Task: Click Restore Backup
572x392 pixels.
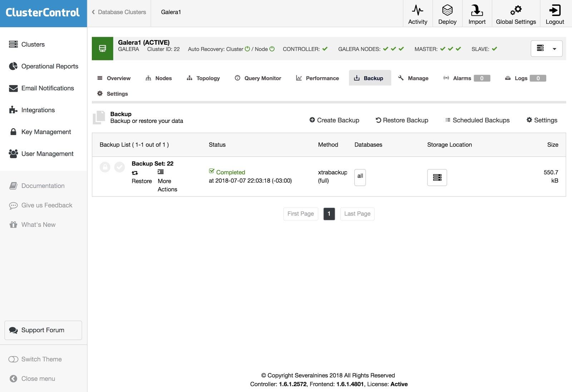Action: point(402,120)
